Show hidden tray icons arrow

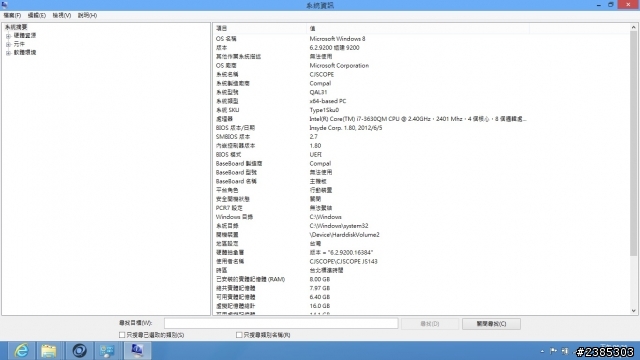[542, 351]
